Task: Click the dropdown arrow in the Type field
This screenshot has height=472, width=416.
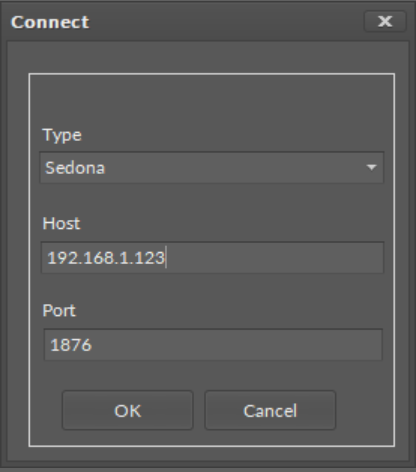Action: point(371,167)
